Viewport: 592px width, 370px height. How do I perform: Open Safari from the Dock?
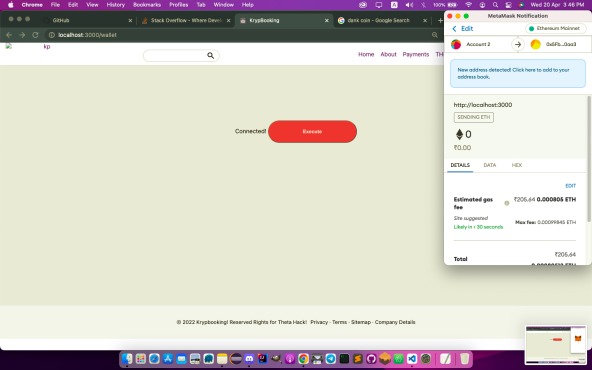pyautogui.click(x=154, y=358)
